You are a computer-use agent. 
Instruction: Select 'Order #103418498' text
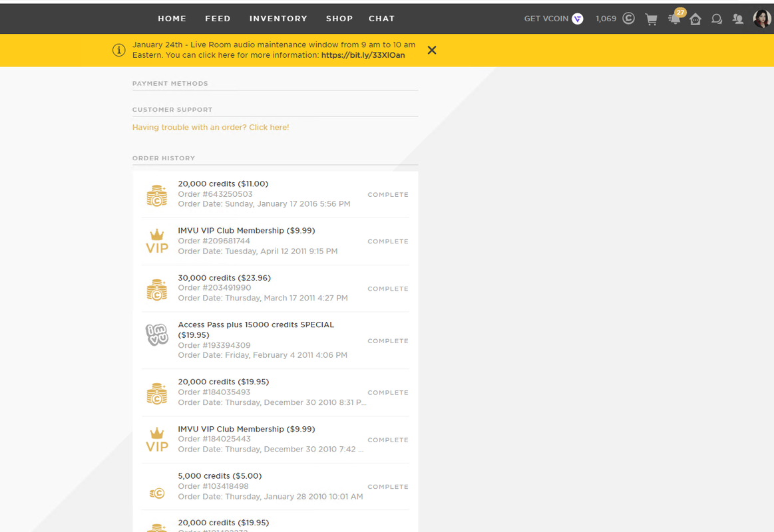(213, 487)
